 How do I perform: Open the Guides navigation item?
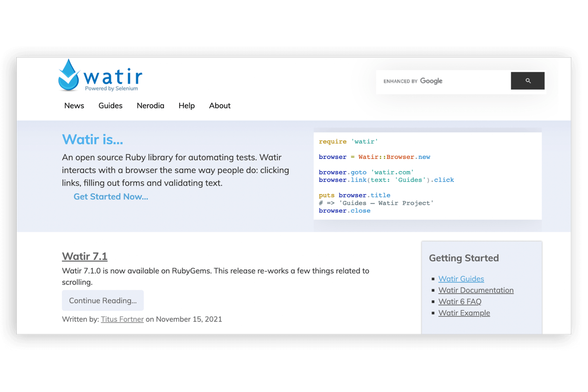pos(110,106)
